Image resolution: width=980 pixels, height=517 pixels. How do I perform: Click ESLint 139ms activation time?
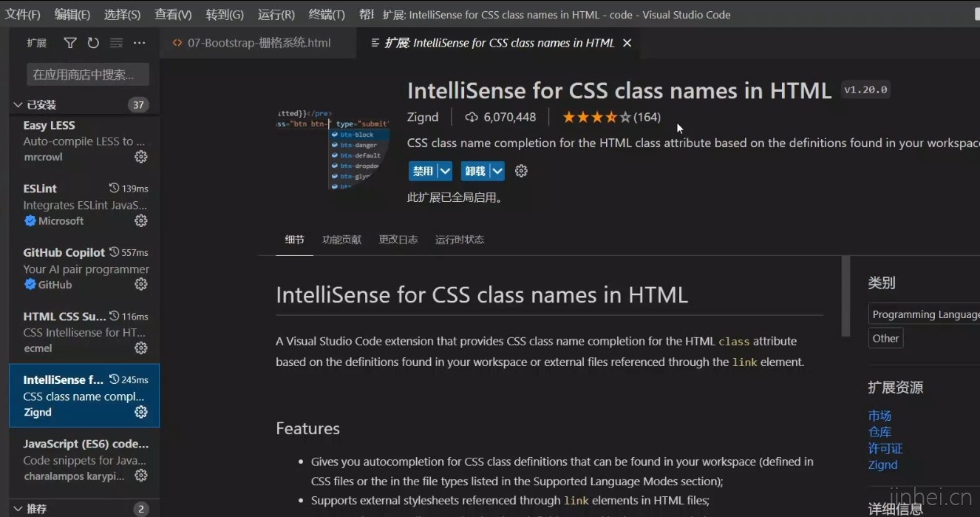click(129, 189)
